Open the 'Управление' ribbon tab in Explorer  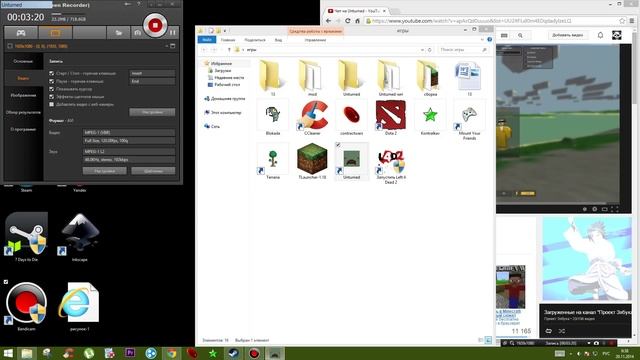[315, 40]
